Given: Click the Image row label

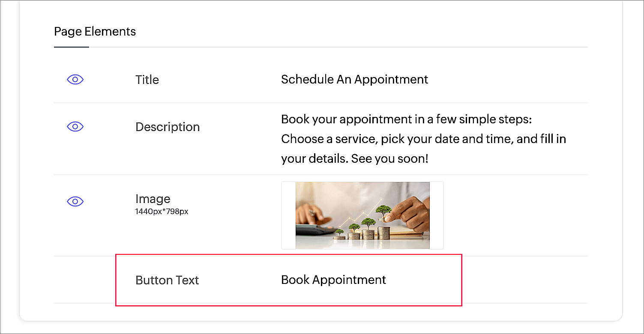Looking at the screenshot, I should pos(153,199).
